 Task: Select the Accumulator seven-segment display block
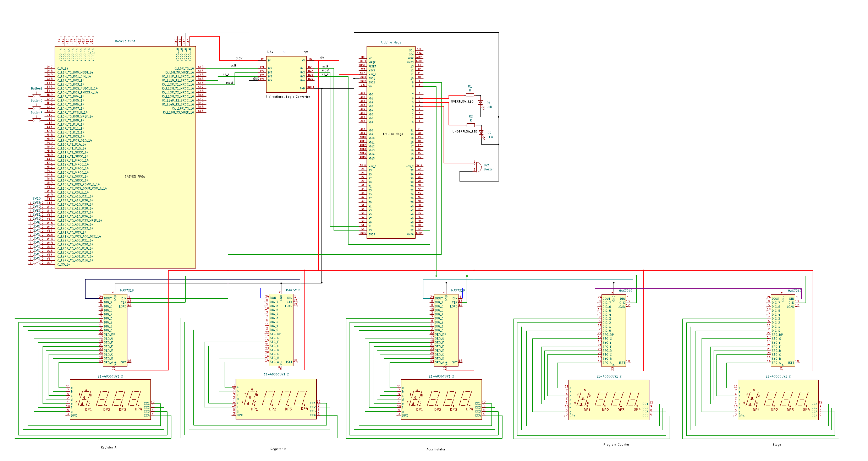(441, 400)
